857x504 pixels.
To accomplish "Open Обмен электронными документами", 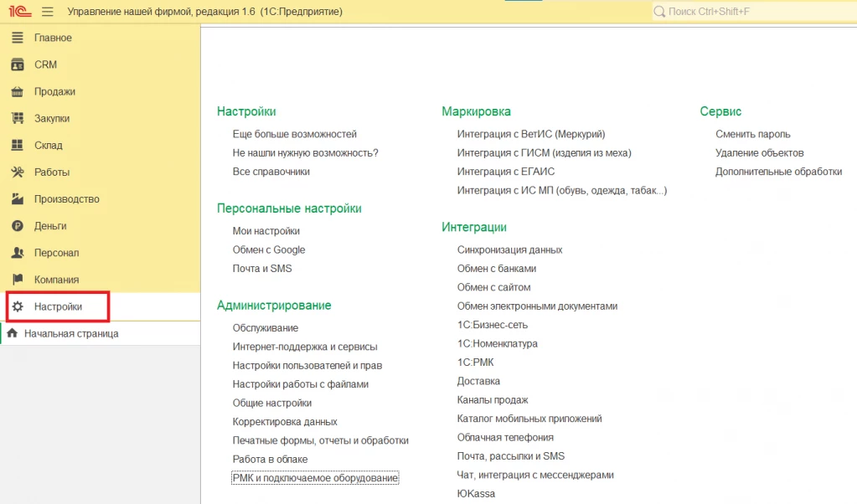I will coord(537,306).
